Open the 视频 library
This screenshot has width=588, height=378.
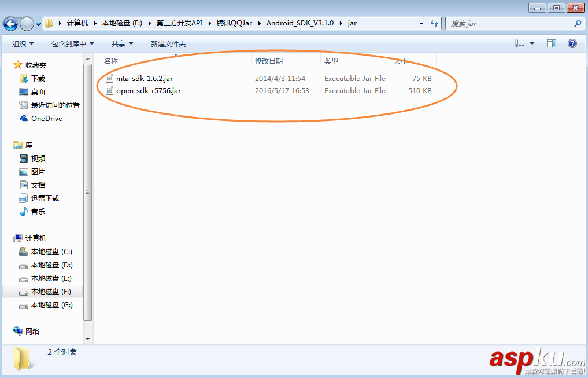(38, 159)
